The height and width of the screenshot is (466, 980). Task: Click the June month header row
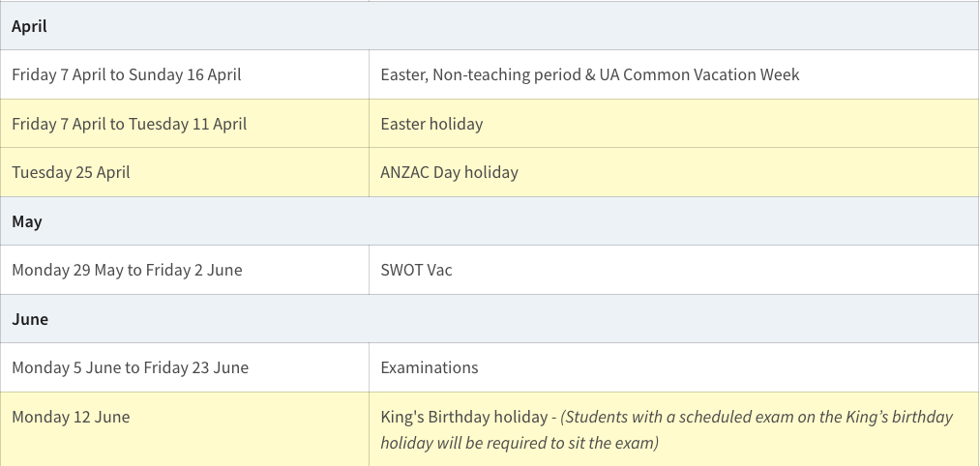click(x=30, y=319)
